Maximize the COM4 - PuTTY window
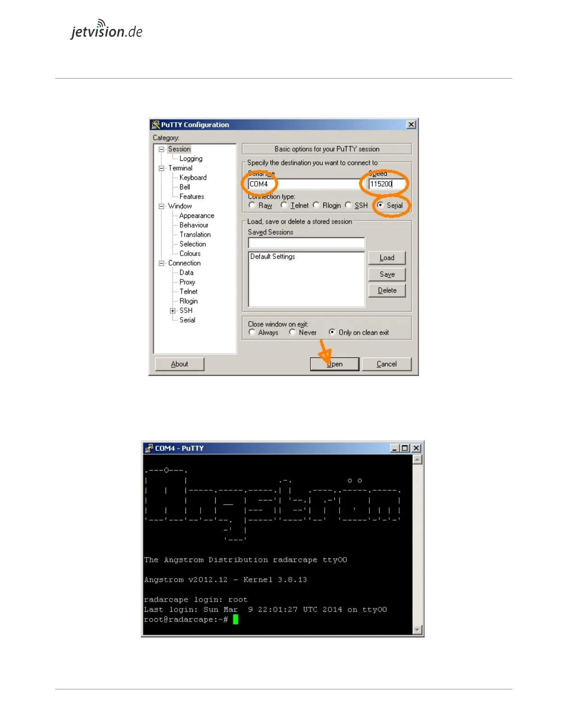Image resolution: width=563 pixels, height=728 pixels. (405, 448)
